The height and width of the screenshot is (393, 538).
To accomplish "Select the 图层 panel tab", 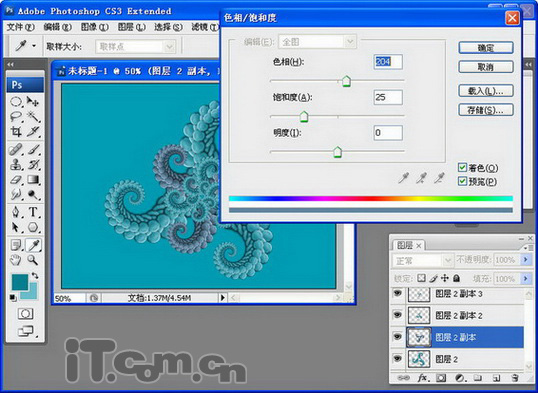I will pos(408,245).
